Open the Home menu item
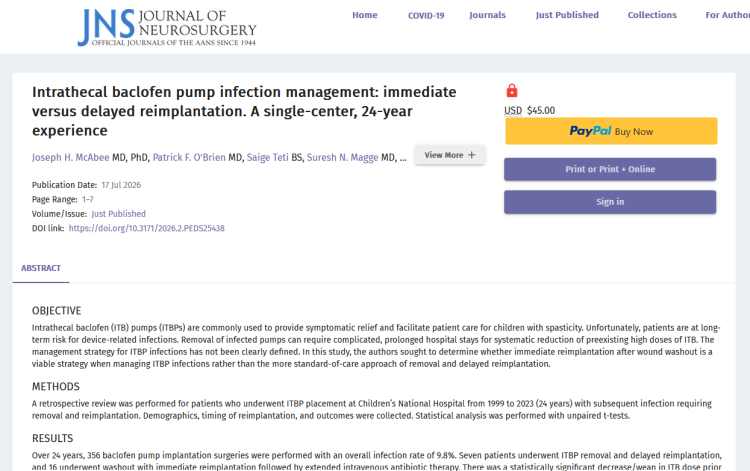The image size is (750, 471). tap(364, 15)
